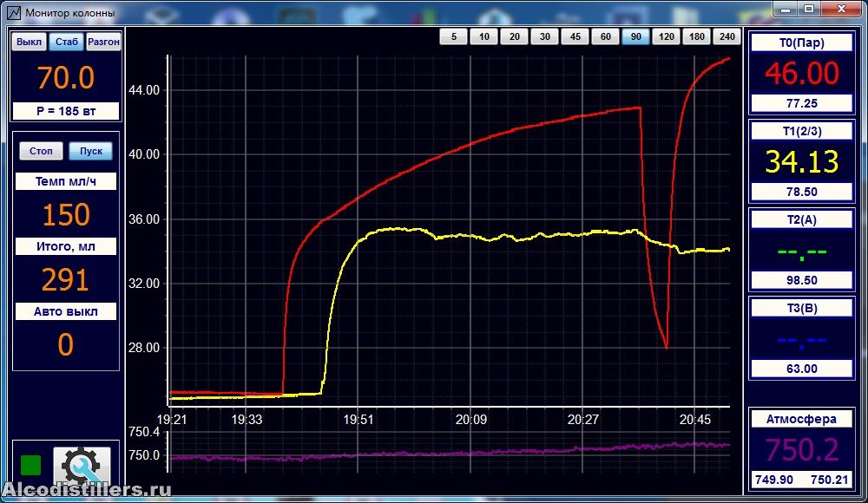
Task: Click the Итого, мл label
Action: click(x=66, y=246)
